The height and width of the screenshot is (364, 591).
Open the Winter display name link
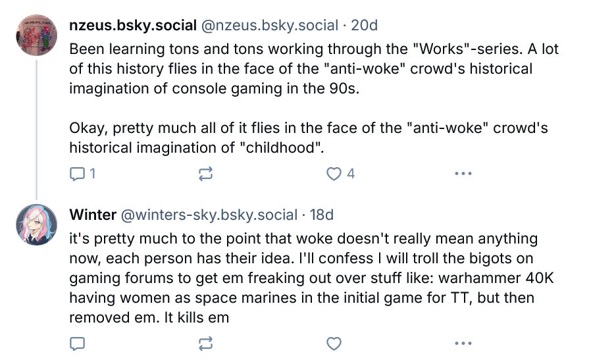pos(93,215)
